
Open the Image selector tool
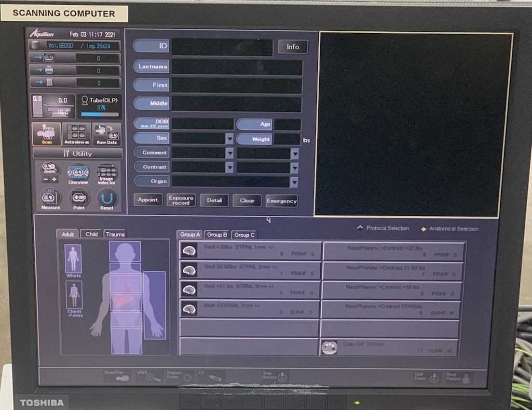click(107, 173)
